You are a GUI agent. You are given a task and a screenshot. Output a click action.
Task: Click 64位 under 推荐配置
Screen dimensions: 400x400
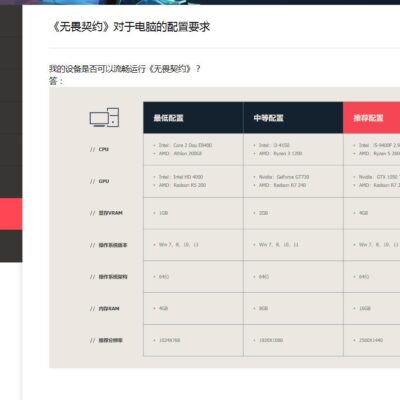tap(364, 277)
